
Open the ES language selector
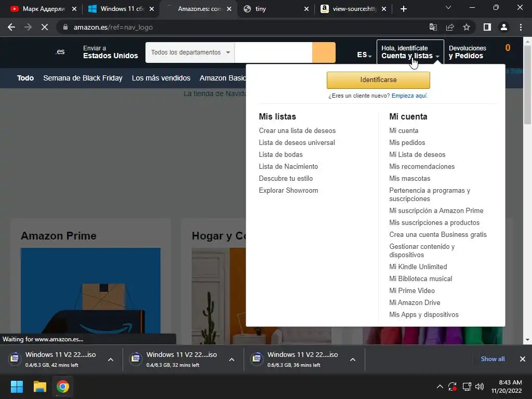[364, 55]
